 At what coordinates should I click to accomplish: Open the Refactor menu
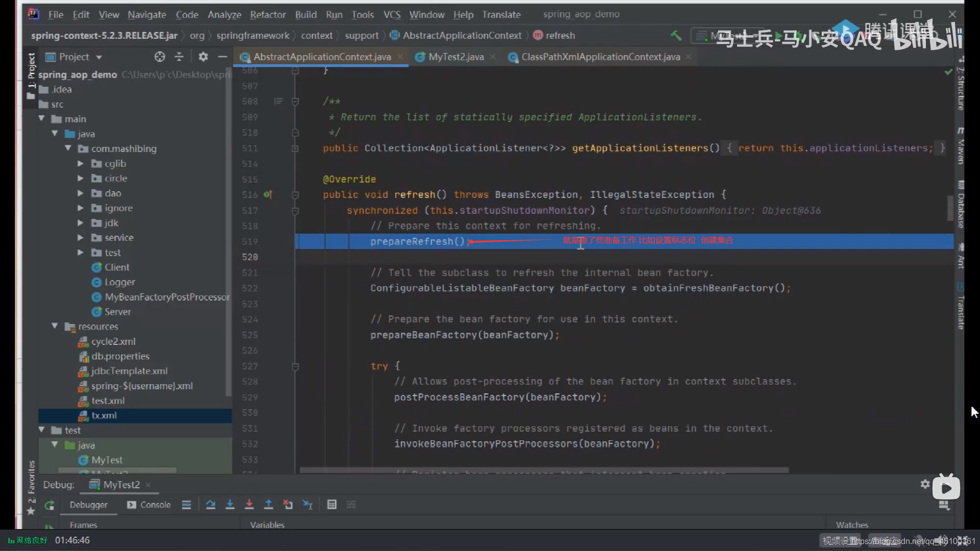[268, 14]
